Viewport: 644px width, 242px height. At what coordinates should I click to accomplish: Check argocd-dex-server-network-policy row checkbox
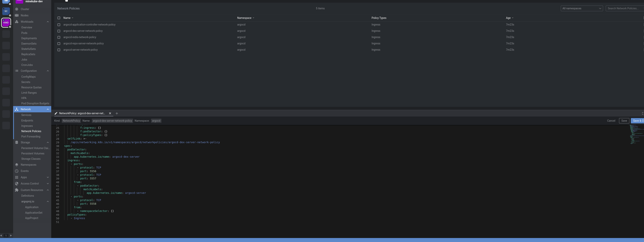point(59,31)
